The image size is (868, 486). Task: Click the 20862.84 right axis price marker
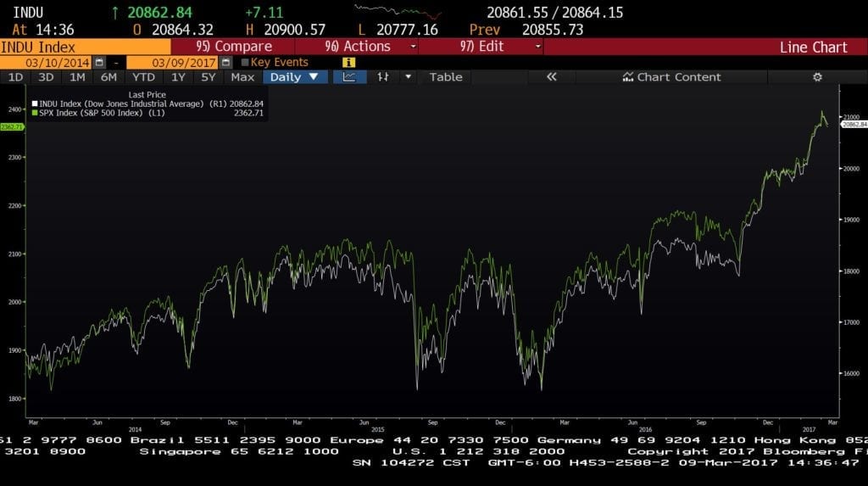tap(854, 125)
